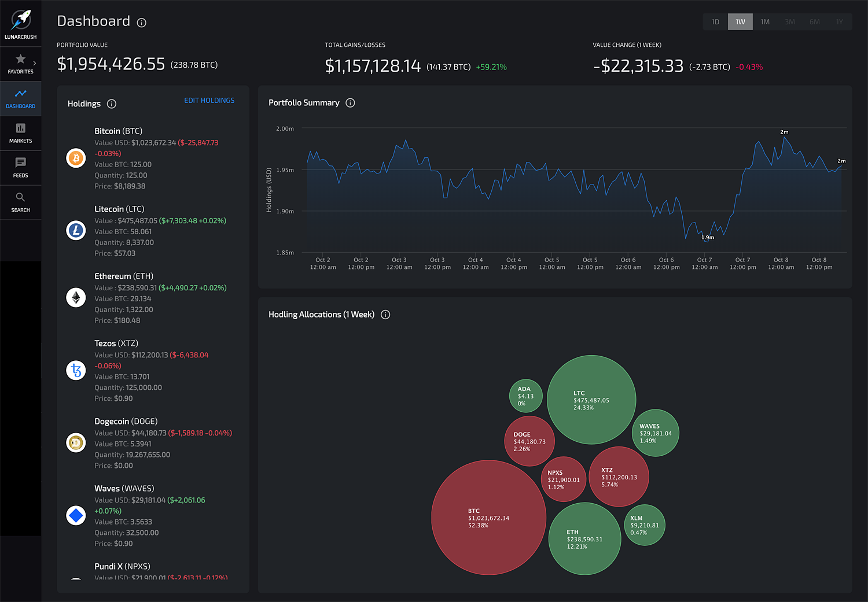Click the info icon next to Holdings
The height and width of the screenshot is (602, 868).
point(112,104)
